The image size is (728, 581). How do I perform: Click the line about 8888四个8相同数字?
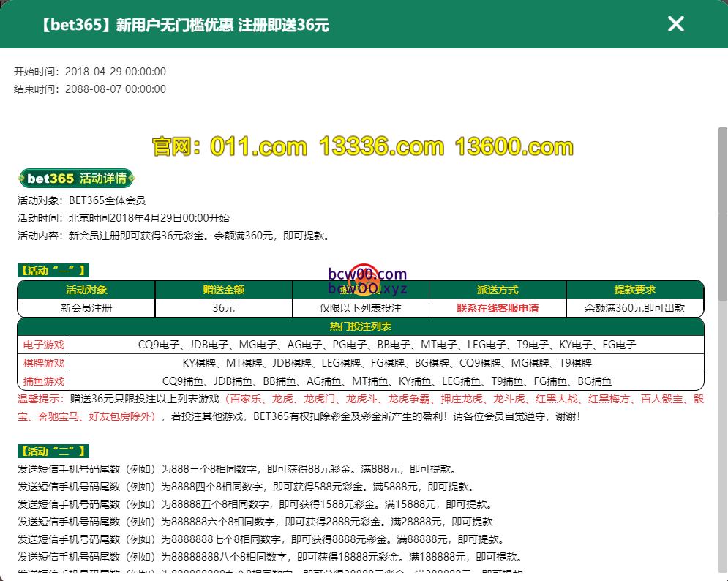(x=247, y=487)
